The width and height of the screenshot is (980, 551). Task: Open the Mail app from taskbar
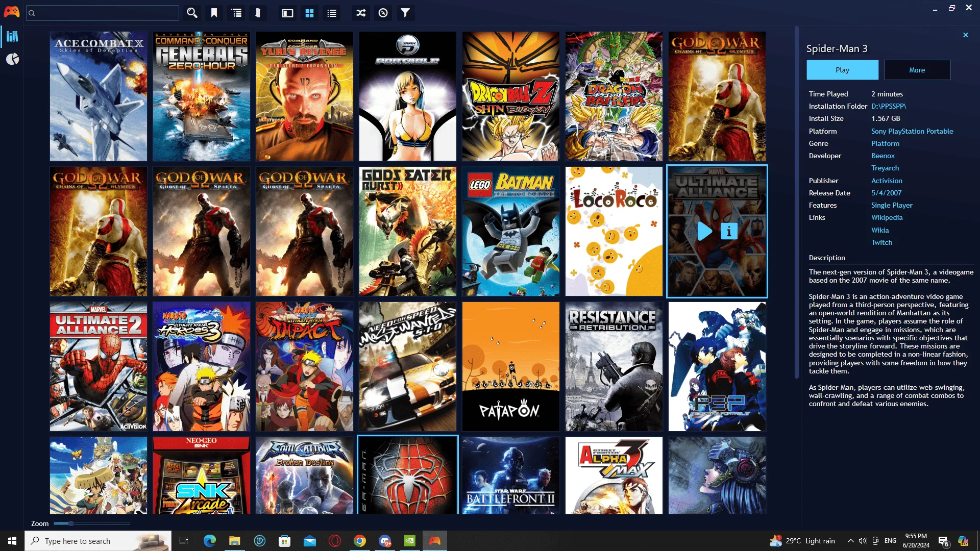coord(309,541)
